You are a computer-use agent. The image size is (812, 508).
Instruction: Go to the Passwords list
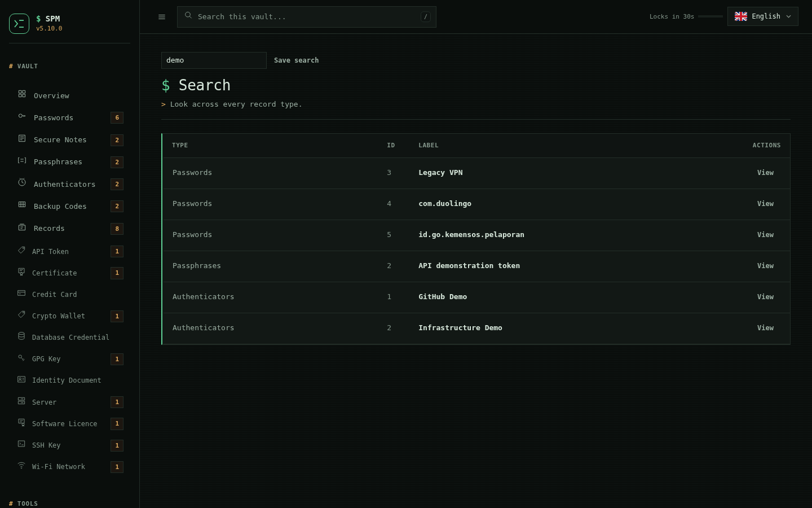[x=70, y=117]
